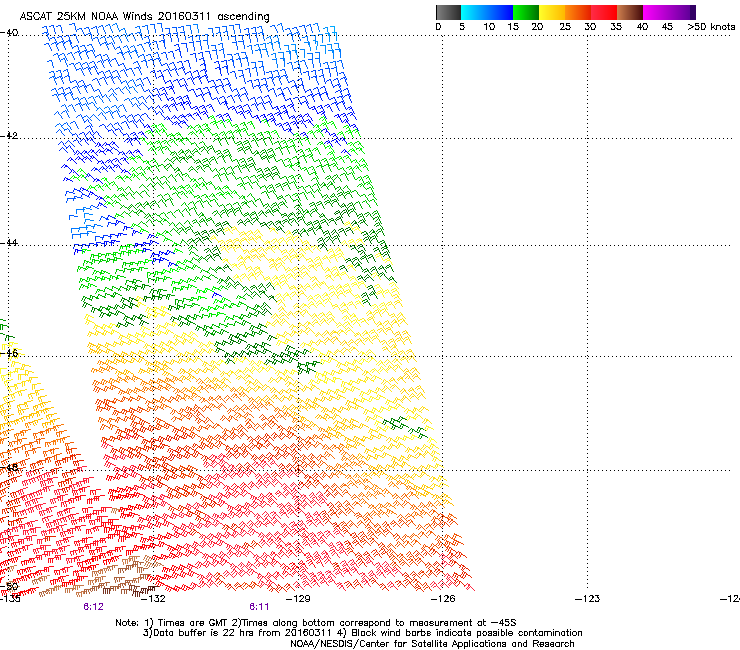Click the -42 latitude axis label
740x650 pixels.
[9, 136]
